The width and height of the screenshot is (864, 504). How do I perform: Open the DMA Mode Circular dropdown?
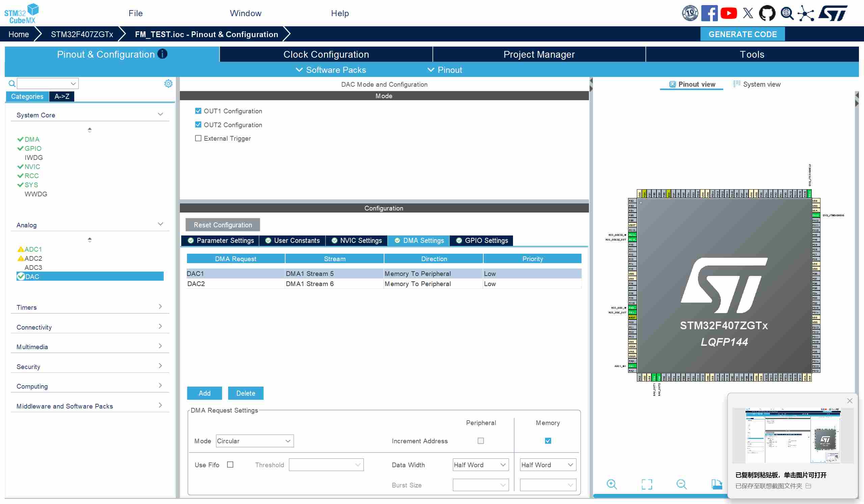click(254, 441)
